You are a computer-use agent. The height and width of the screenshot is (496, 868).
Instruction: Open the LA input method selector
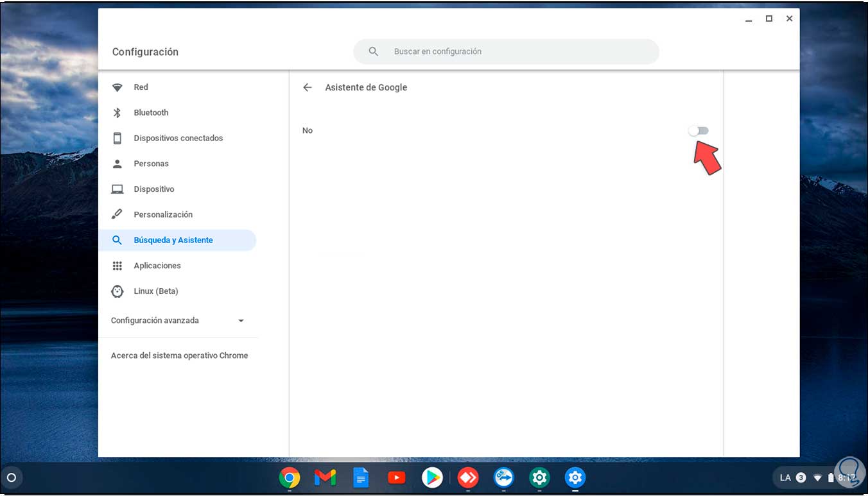(785, 477)
